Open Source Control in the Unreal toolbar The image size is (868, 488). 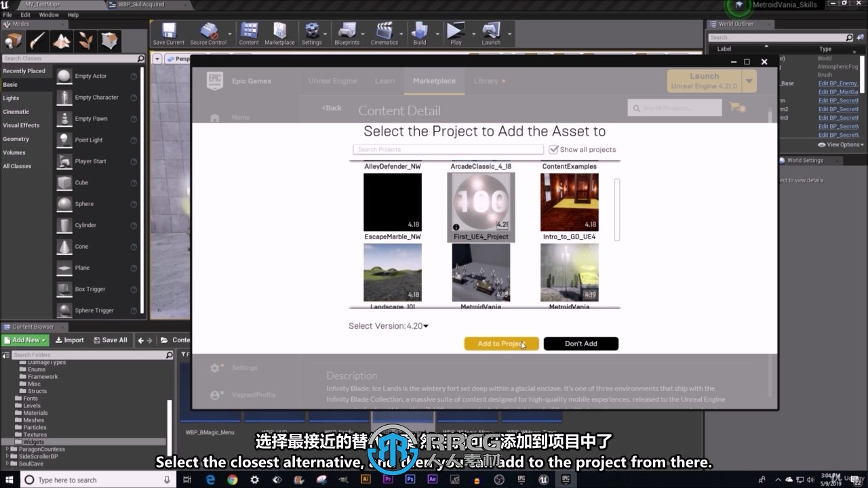(x=208, y=34)
